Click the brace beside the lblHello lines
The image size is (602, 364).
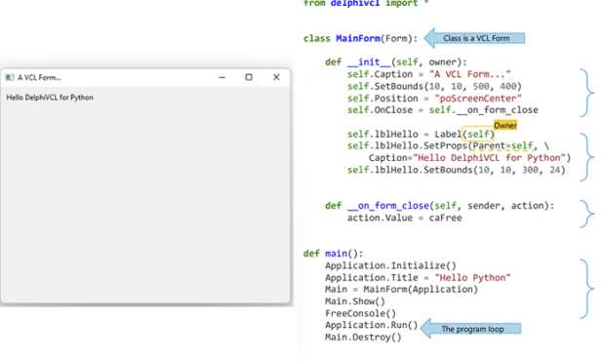pyautogui.click(x=587, y=157)
